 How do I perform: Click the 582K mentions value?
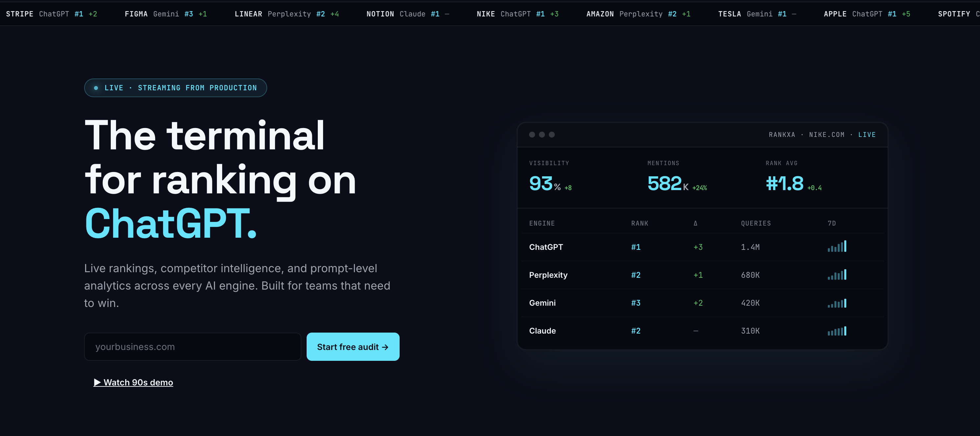pyautogui.click(x=668, y=184)
